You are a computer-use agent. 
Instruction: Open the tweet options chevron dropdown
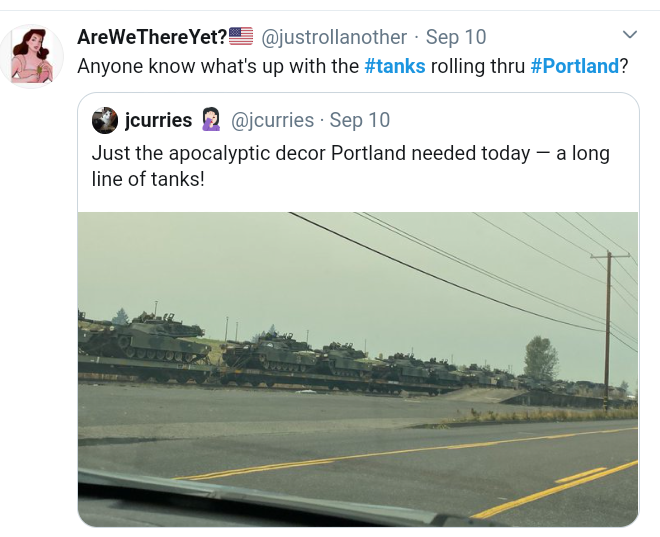[x=629, y=36]
